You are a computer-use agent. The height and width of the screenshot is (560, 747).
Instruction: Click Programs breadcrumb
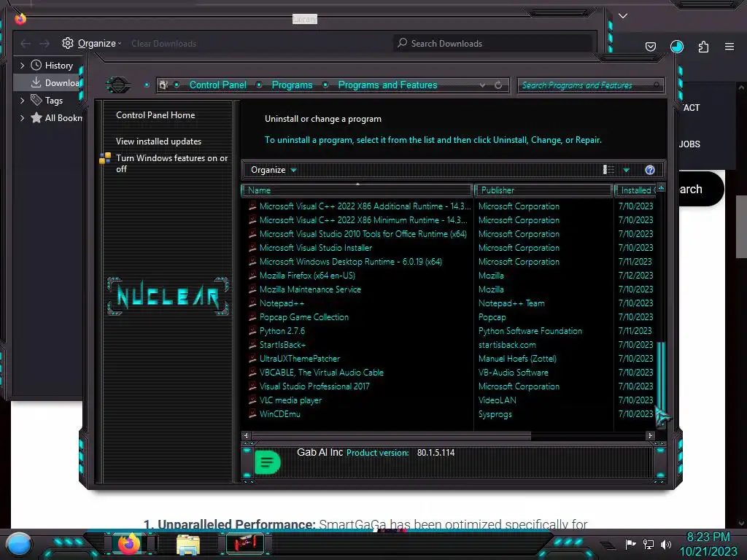(292, 85)
